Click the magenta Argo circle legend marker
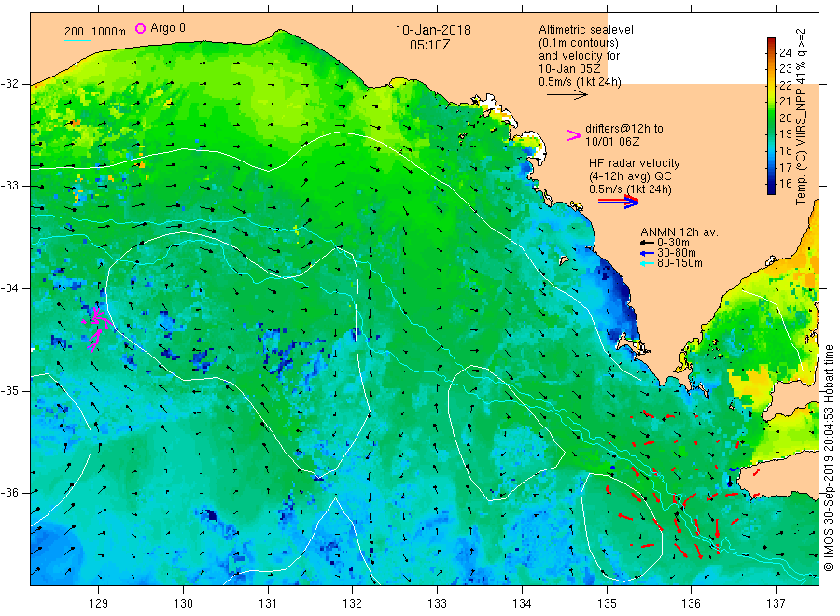The height and width of the screenshot is (616, 840). [140, 28]
